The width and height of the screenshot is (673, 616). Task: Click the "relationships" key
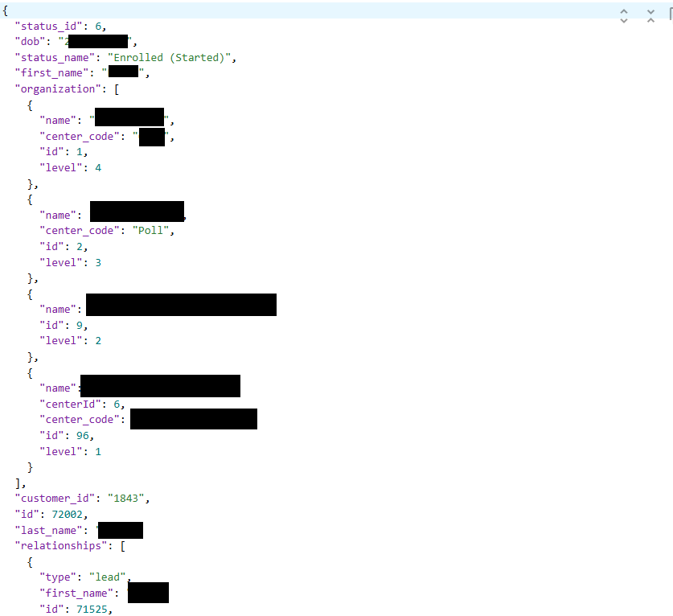pyautogui.click(x=61, y=545)
